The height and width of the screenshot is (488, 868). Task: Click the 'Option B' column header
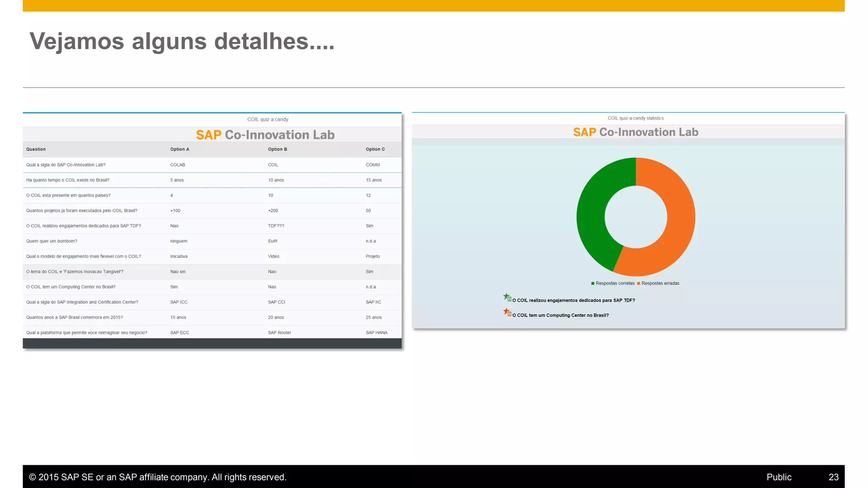coord(278,149)
